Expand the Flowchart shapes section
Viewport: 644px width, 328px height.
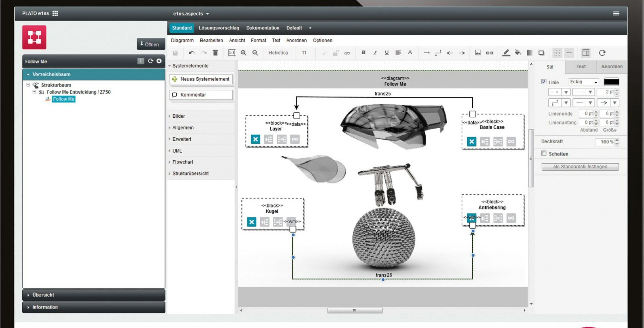pyautogui.click(x=183, y=162)
